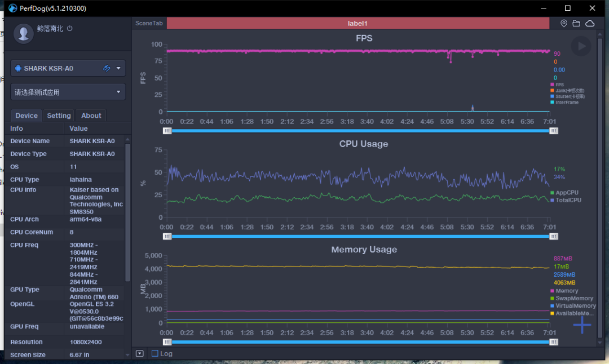Toggle the Jank legend series

tap(567, 90)
